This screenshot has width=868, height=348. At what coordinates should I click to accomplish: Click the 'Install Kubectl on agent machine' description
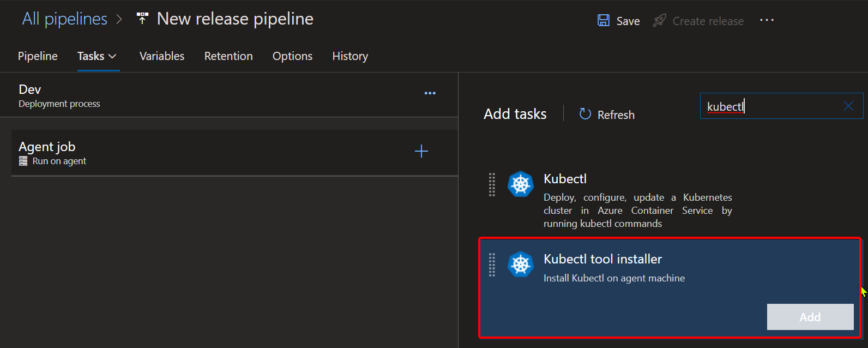[614, 278]
